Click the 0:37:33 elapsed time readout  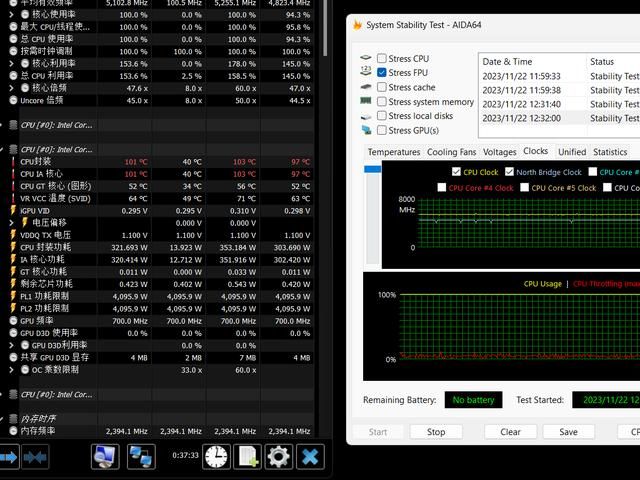[185, 455]
